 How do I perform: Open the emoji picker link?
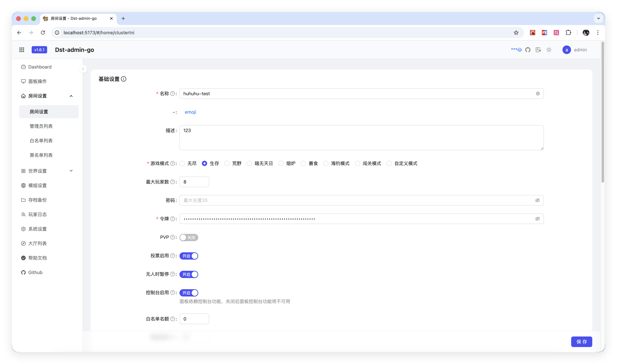point(190,112)
